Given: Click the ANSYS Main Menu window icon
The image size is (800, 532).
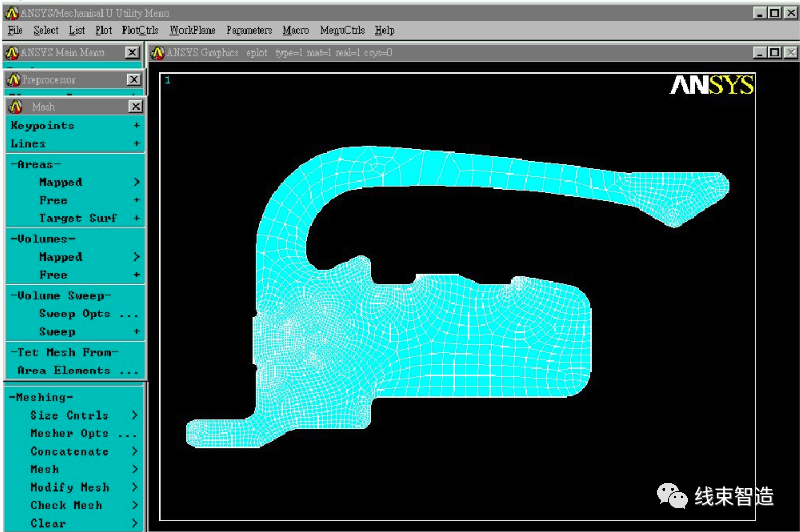Looking at the screenshot, I should point(12,53).
